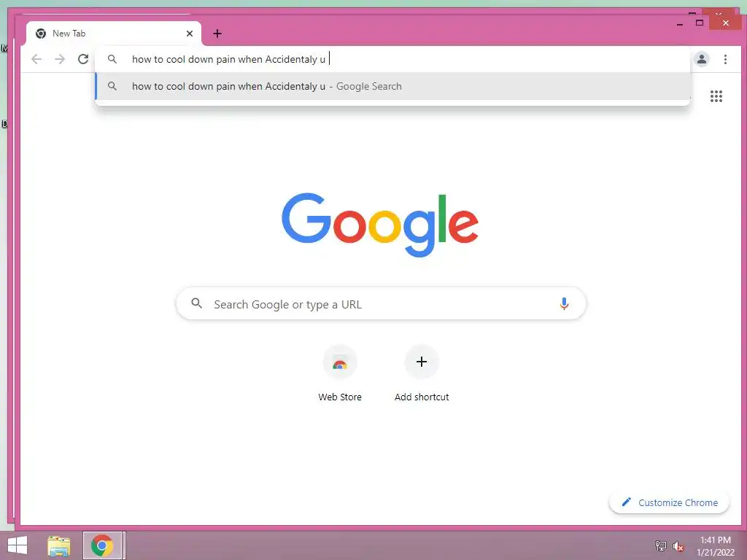Minimize the Chrome window

point(680,23)
